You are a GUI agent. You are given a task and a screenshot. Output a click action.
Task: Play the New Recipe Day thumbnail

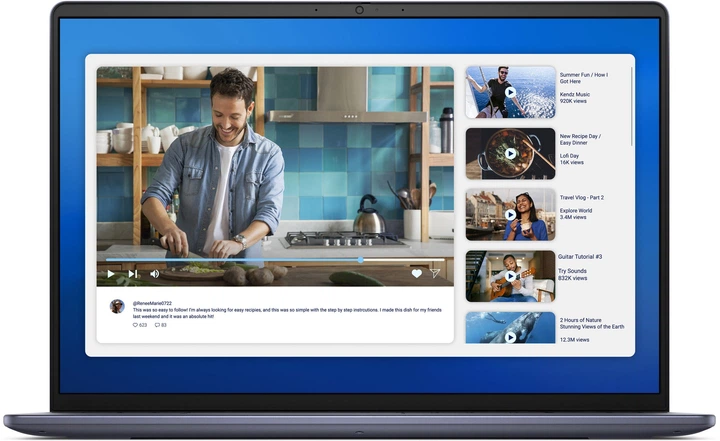pyautogui.click(x=510, y=154)
